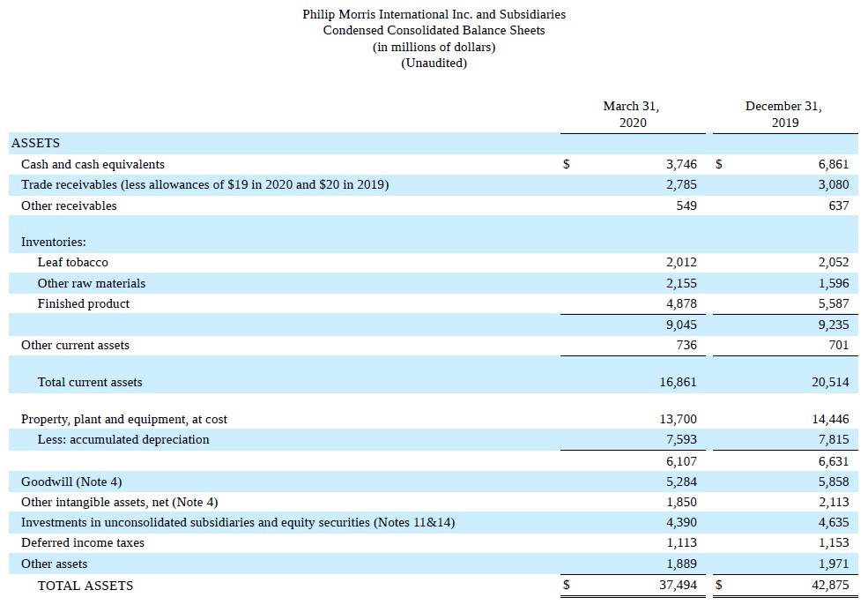The image size is (868, 605).
Task: Pick trade receivables value 3,080
Action: point(834,184)
